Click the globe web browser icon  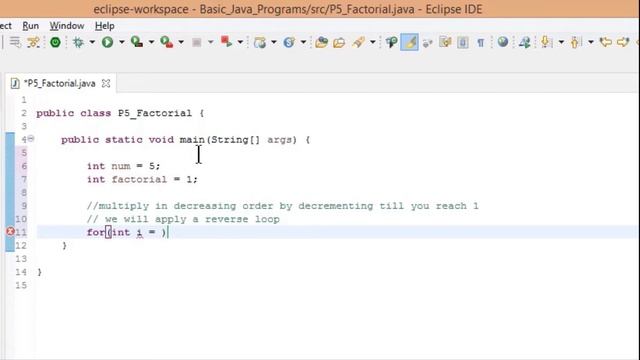(x=503, y=42)
